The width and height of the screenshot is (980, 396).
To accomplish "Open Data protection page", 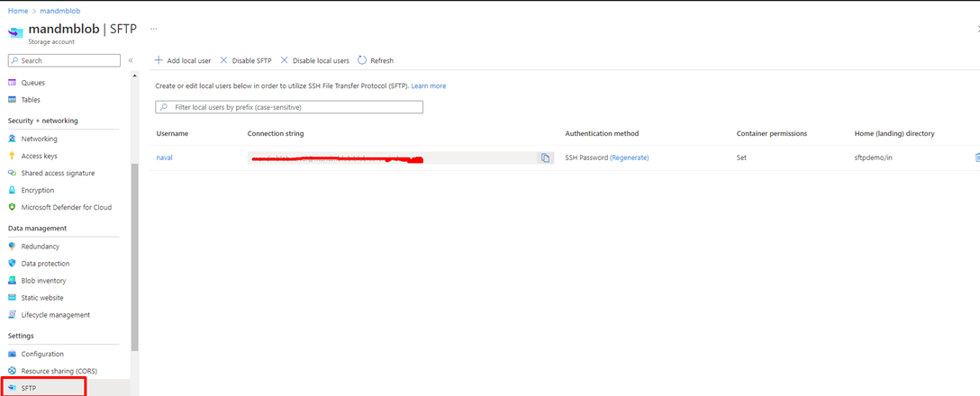I will pos(46,264).
